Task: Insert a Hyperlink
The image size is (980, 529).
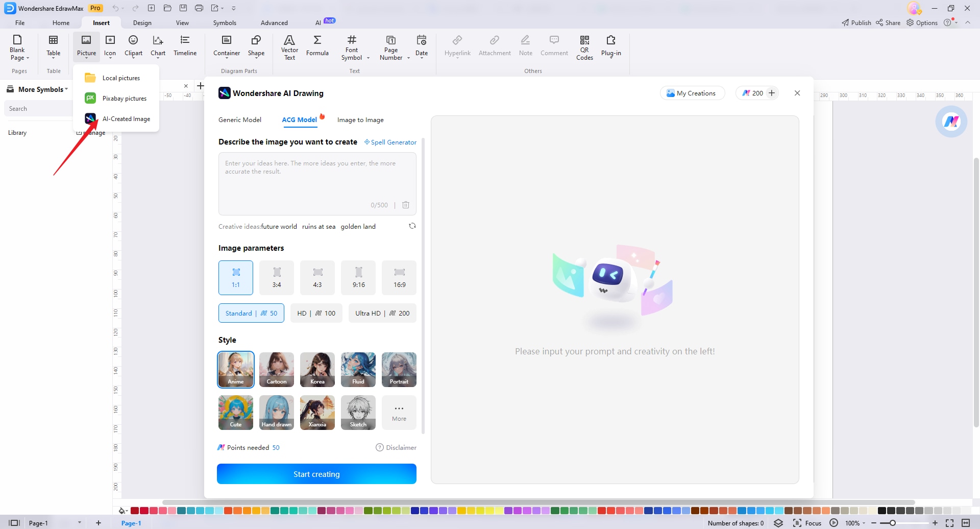Action: [x=457, y=46]
